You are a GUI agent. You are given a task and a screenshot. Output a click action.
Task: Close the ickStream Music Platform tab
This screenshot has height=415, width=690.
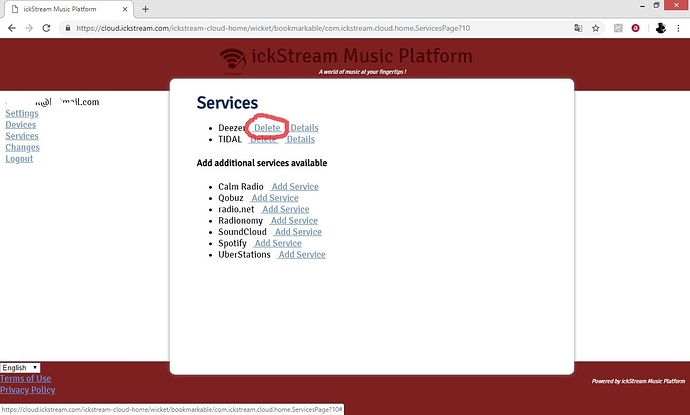point(125,9)
